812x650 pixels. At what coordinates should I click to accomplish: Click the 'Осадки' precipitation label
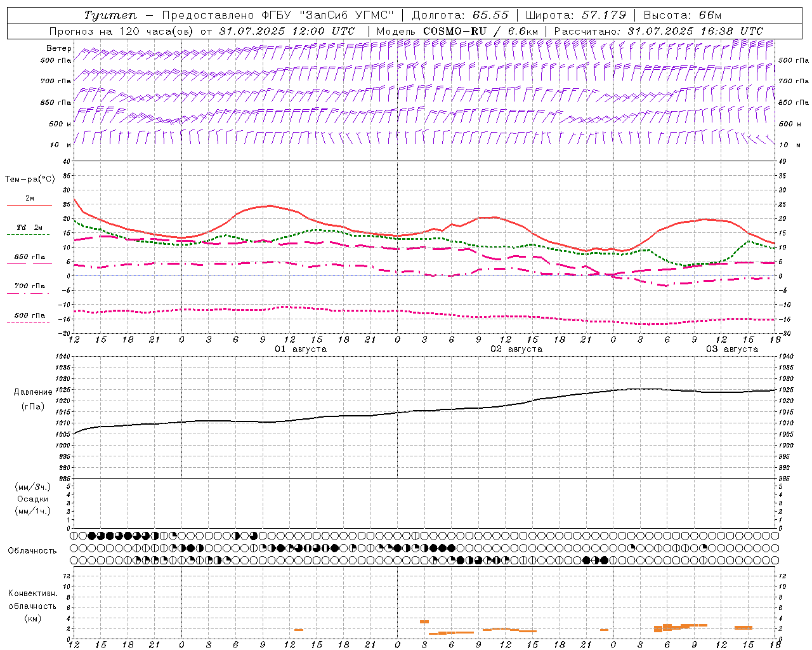click(x=33, y=499)
